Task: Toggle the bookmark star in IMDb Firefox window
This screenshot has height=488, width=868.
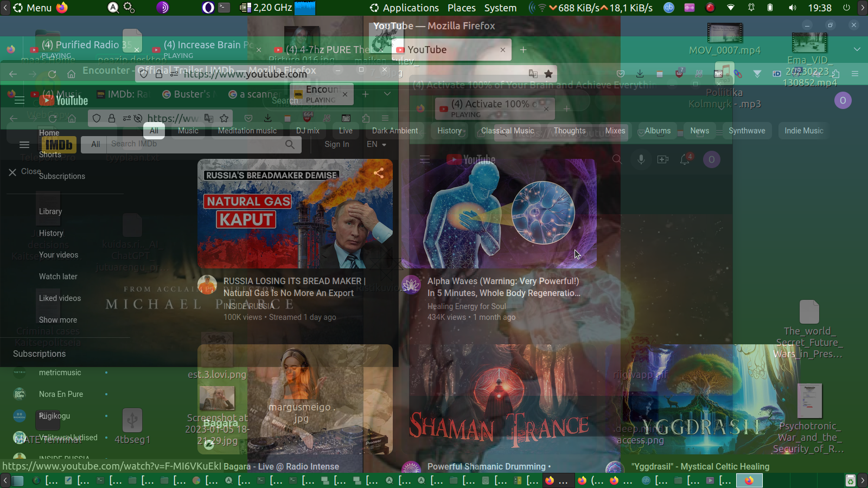Action: click(x=224, y=118)
